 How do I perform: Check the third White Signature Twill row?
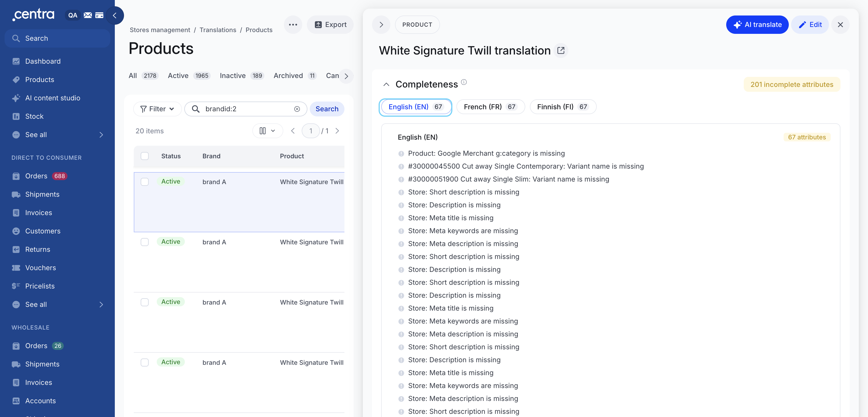145,303
